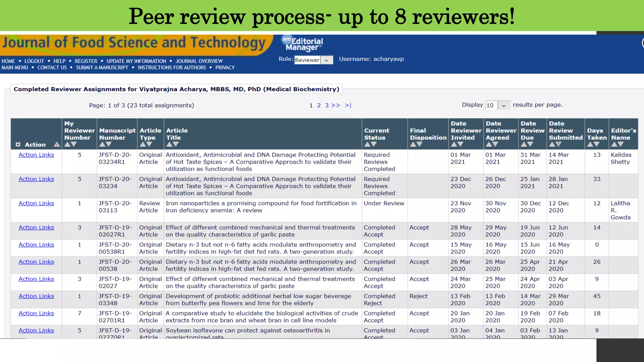Select the Iron nanoparticles article title text
The width and height of the screenshot is (644, 362).
pos(261,207)
